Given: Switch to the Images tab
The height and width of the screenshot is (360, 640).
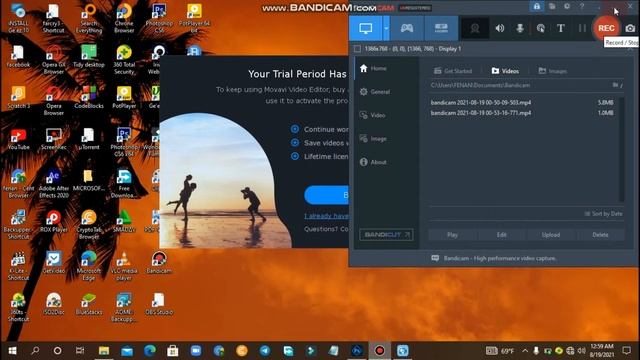Looking at the screenshot, I should [553, 71].
